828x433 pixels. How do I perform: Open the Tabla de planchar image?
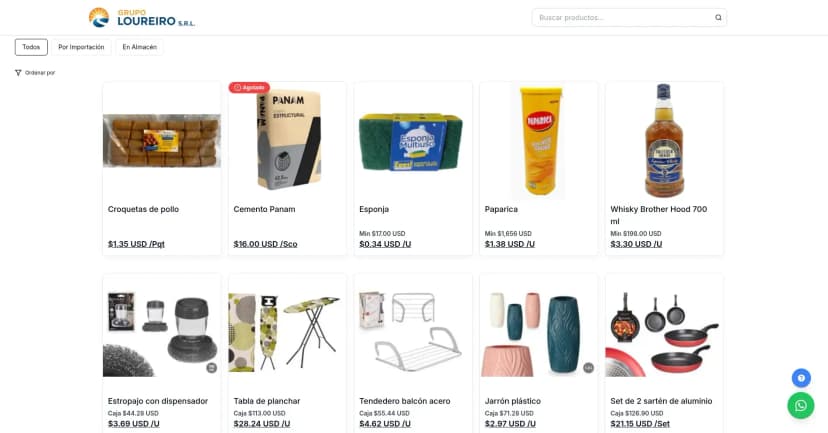287,333
